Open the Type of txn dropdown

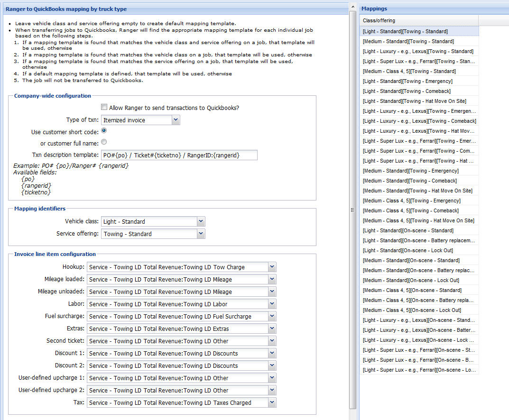[176, 120]
